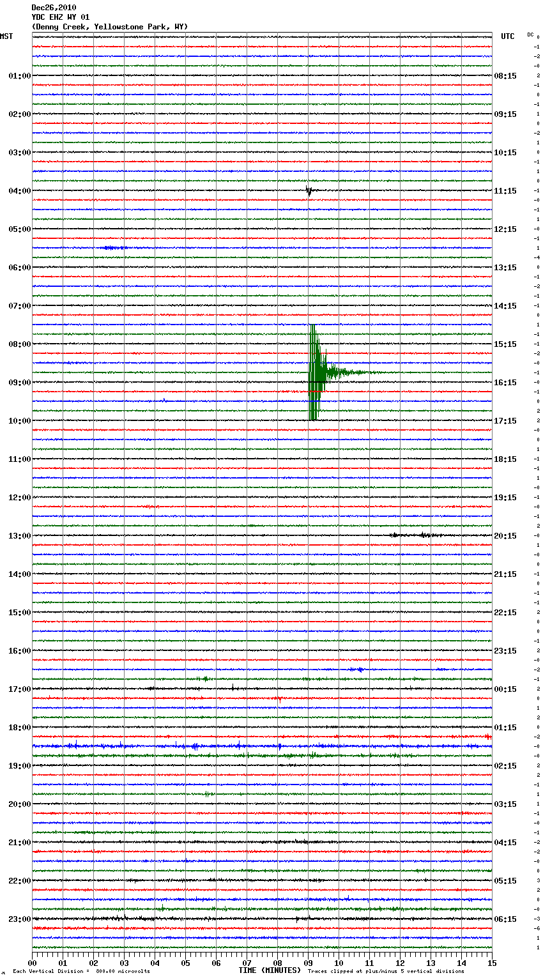Select the 07:00 MST time label

point(19,306)
